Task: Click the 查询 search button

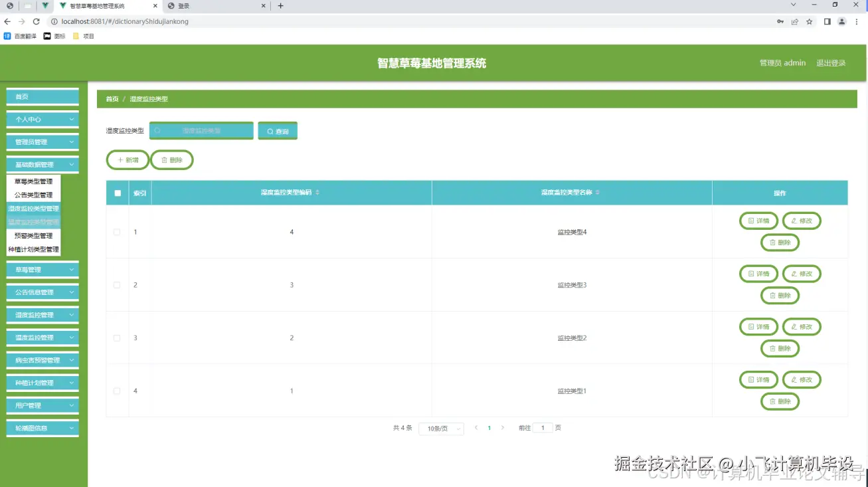Action: click(x=278, y=131)
